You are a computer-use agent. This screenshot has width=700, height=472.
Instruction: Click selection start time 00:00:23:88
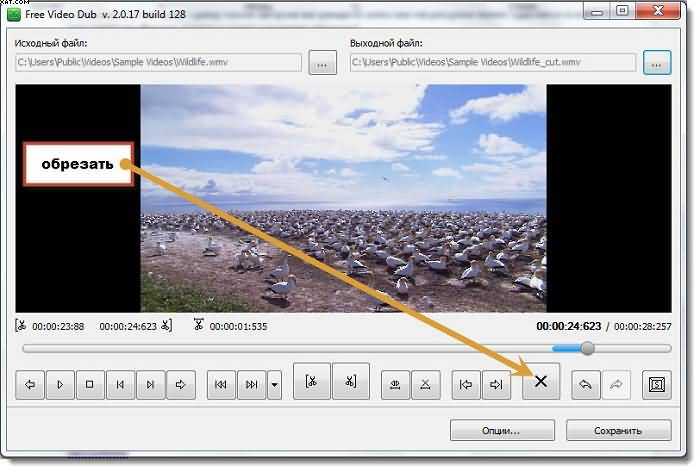[x=58, y=326]
